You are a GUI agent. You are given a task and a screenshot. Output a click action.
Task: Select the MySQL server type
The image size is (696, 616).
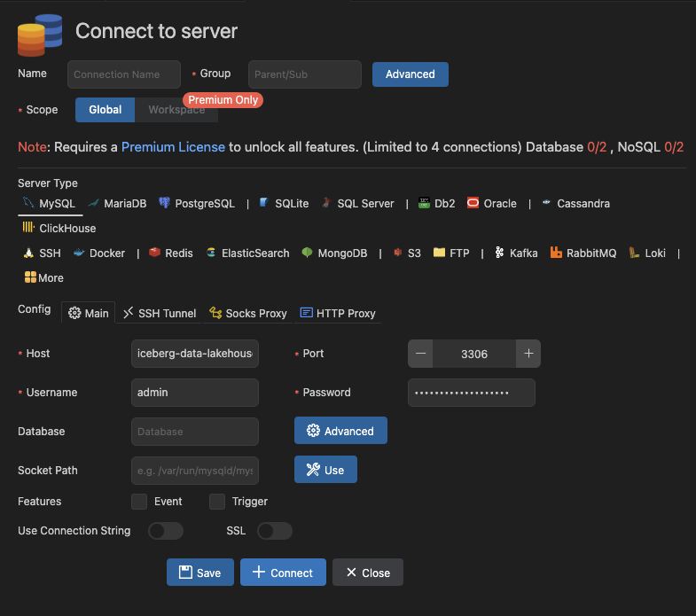(50, 204)
